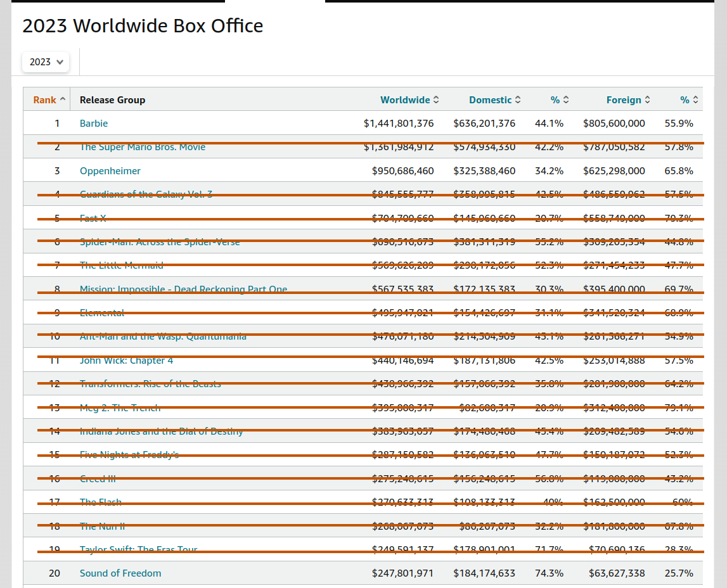Open The Super Mario Bros. Movie link
The width and height of the screenshot is (727, 588).
(x=143, y=148)
